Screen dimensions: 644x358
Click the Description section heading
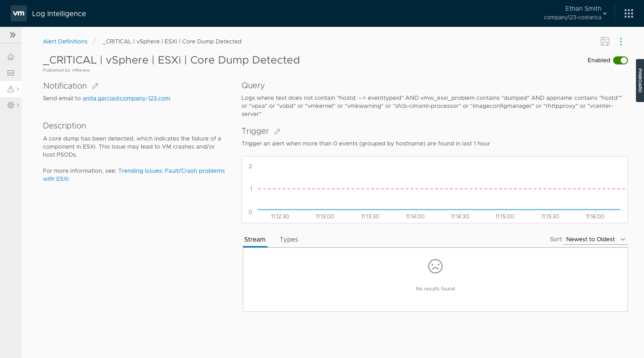pyautogui.click(x=64, y=126)
